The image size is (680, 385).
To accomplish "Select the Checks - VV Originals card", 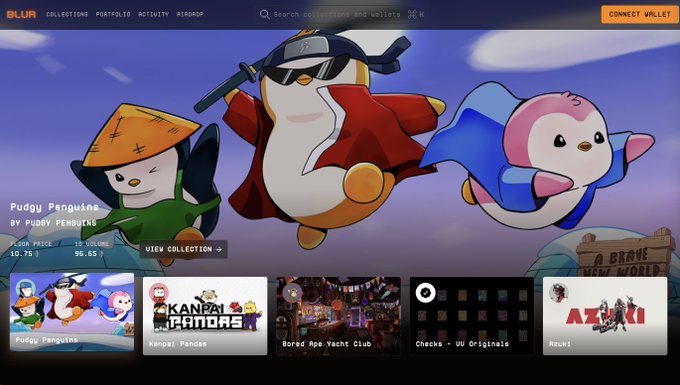I will pyautogui.click(x=472, y=316).
